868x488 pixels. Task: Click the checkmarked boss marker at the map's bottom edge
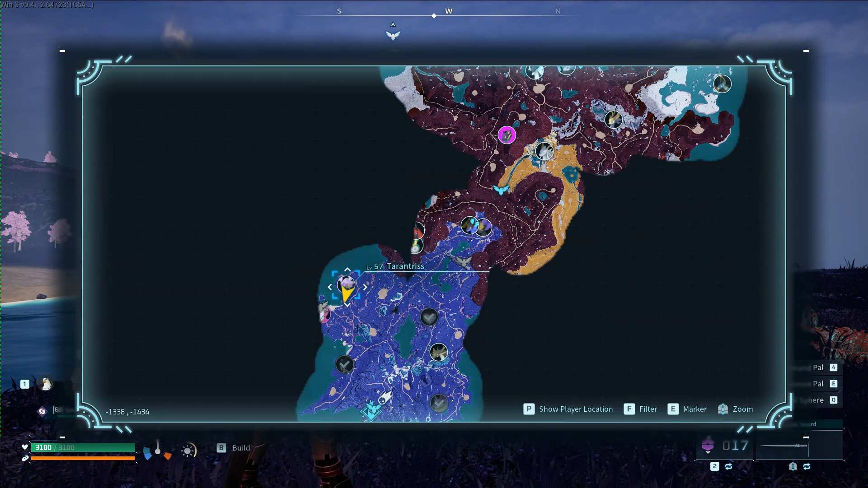[x=439, y=403]
